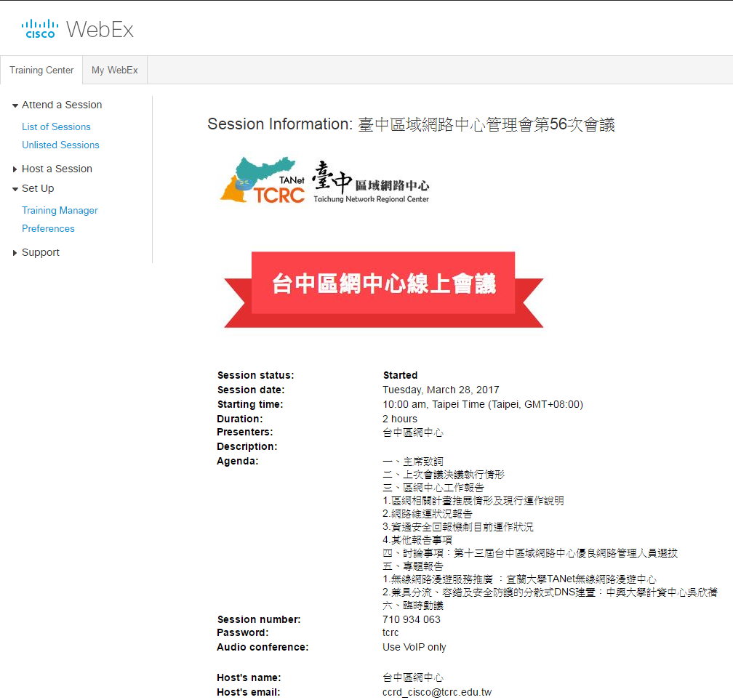Select the session number '710 934 063'
Image resolution: width=733 pixels, height=700 pixels.
pos(412,619)
